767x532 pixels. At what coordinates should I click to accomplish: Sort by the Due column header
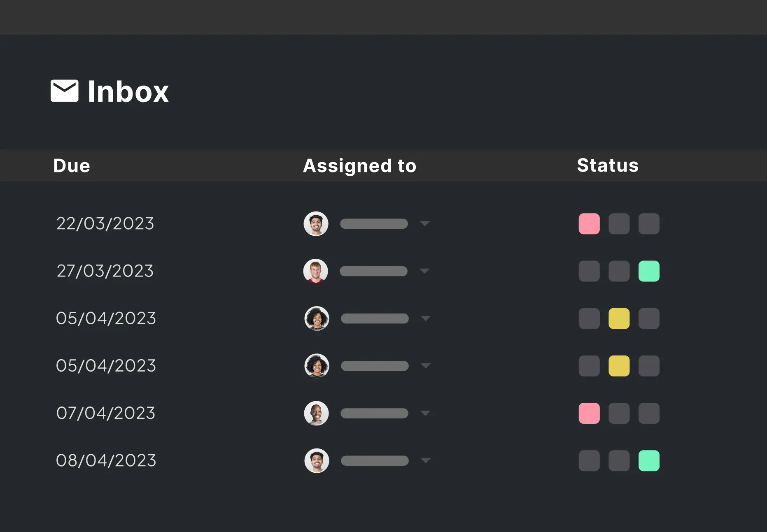point(72,166)
